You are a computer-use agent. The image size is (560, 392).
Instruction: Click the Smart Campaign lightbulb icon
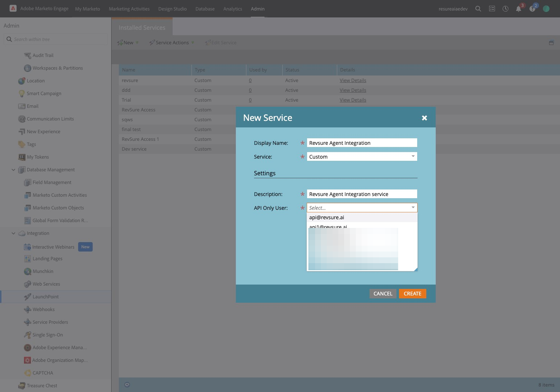(22, 94)
